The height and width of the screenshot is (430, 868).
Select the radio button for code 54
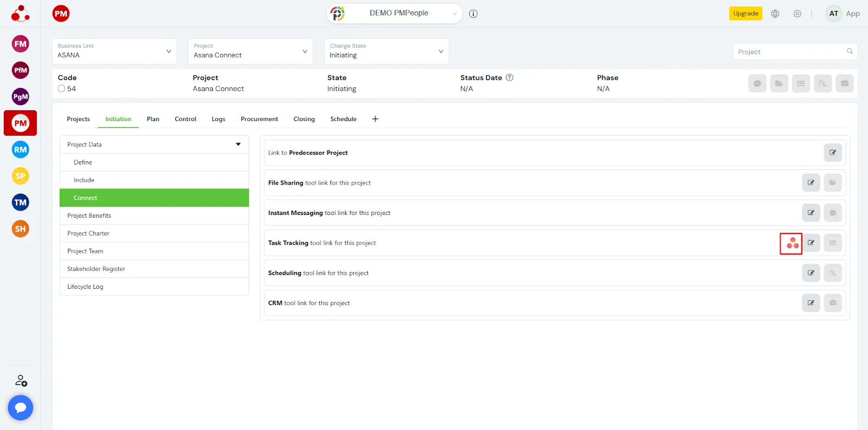point(61,88)
